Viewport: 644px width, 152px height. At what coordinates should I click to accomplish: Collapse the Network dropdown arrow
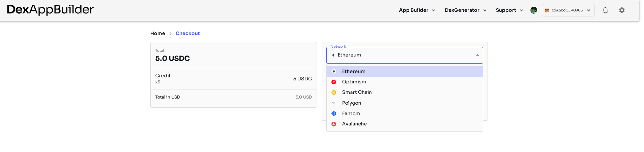click(477, 55)
